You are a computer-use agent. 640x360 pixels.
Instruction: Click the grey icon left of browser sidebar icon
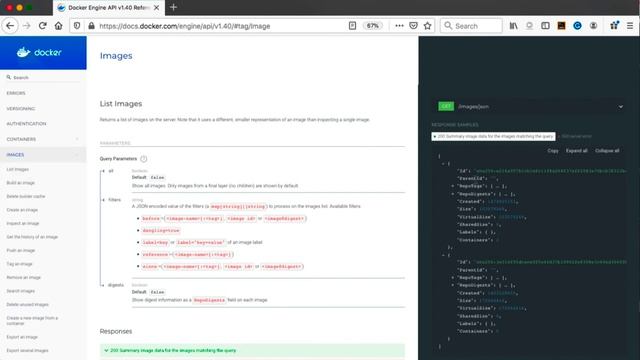529,26
